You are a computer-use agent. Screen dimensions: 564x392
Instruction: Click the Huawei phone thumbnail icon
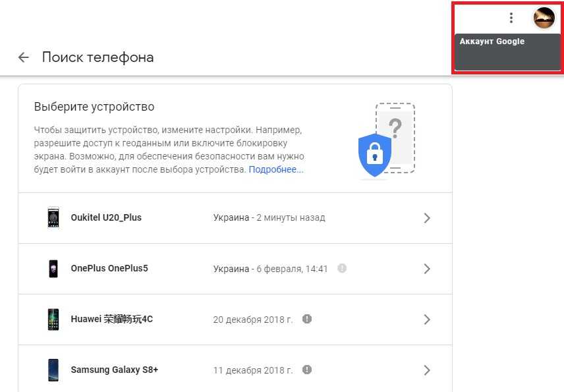pos(53,320)
